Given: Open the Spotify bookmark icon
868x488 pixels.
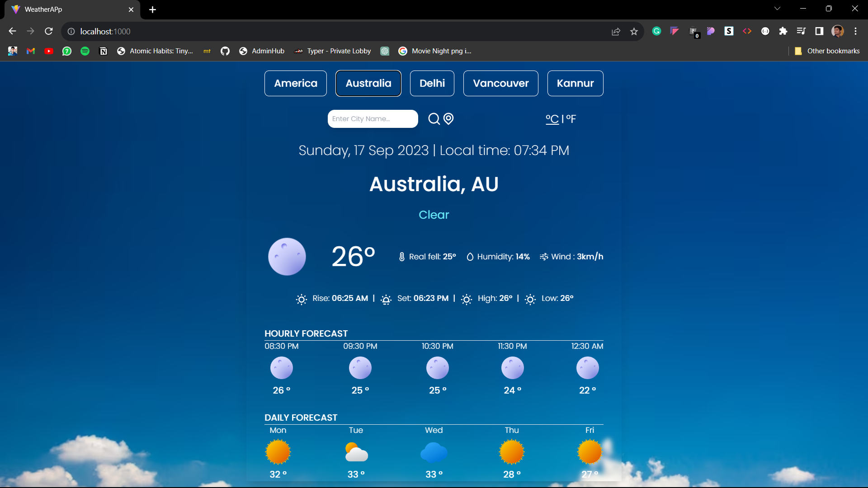Looking at the screenshot, I should click(x=85, y=51).
